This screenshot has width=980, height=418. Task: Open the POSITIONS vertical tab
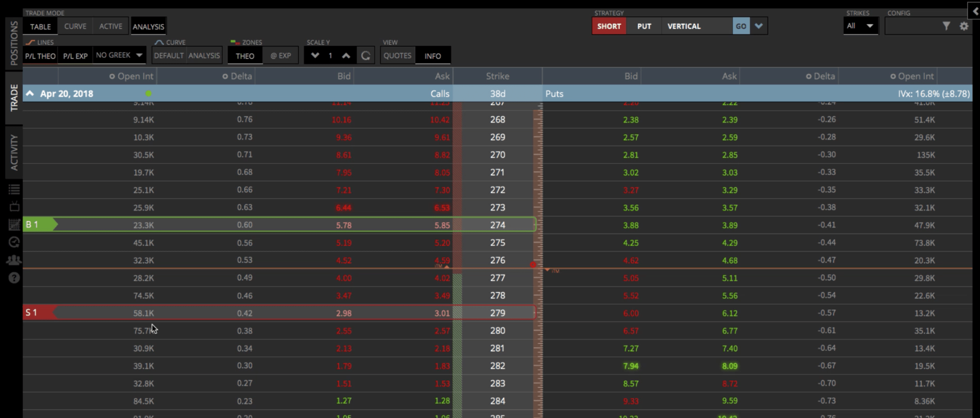[x=14, y=43]
